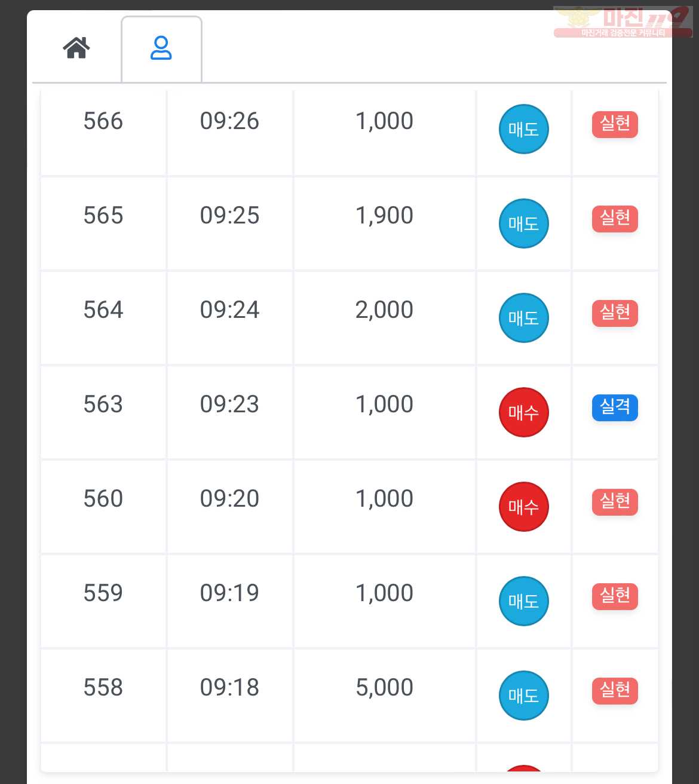
Task: Select the 5,000 amount cell
Action: point(385,696)
